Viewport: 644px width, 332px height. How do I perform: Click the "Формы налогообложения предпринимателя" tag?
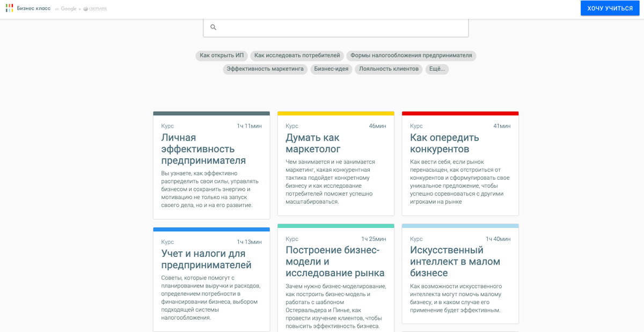pyautogui.click(x=412, y=56)
